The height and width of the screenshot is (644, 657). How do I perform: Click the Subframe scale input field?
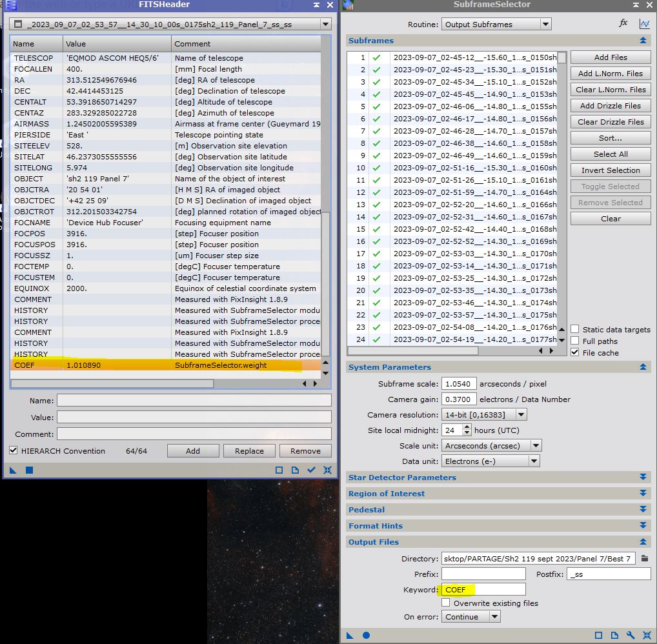[x=459, y=384]
